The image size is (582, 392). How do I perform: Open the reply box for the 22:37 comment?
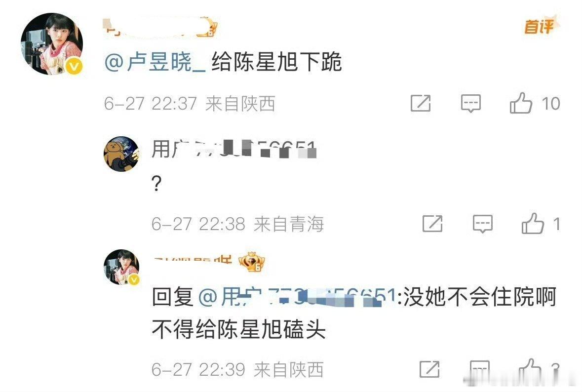pyautogui.click(x=470, y=103)
